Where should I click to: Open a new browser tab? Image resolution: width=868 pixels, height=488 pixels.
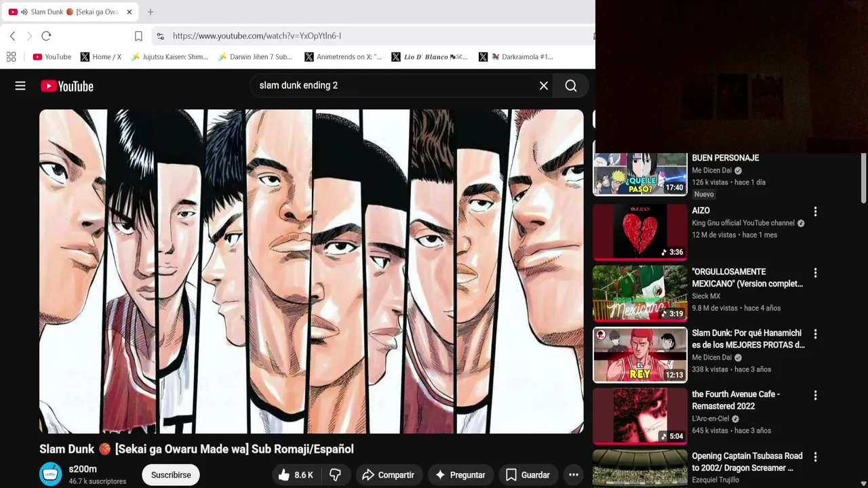pos(151,12)
